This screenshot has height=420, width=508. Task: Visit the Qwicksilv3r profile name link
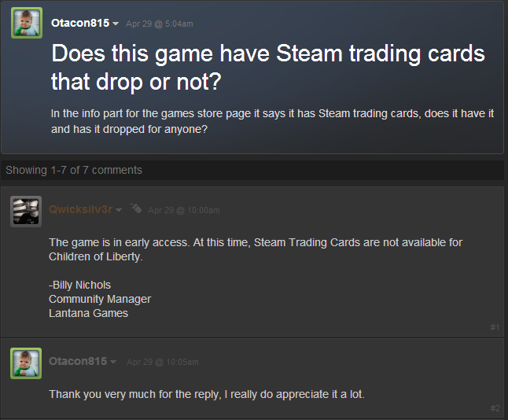point(81,209)
